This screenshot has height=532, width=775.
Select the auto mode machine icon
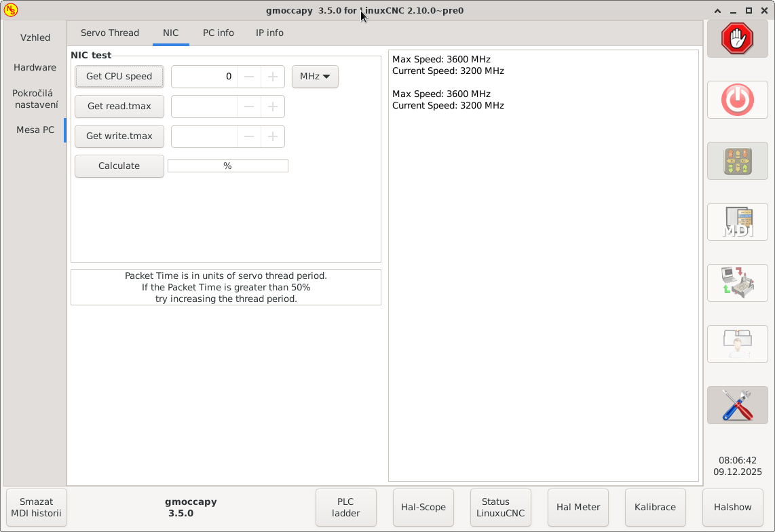pos(737,282)
